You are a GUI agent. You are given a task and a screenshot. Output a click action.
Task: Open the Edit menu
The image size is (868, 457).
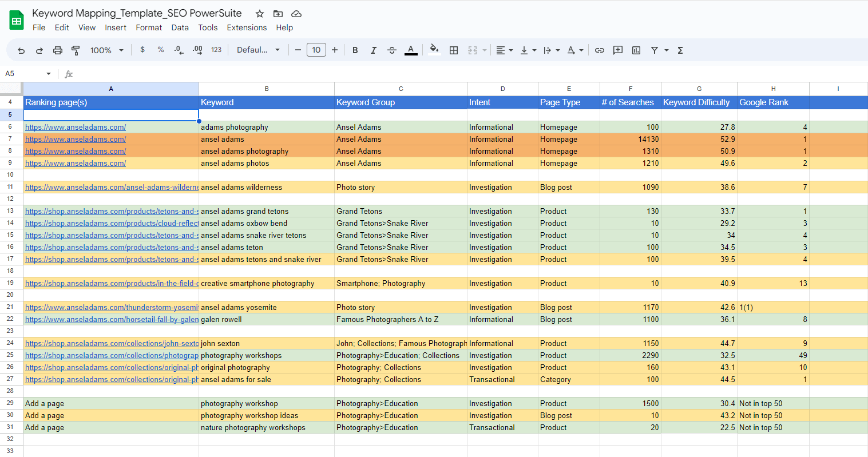tap(62, 27)
